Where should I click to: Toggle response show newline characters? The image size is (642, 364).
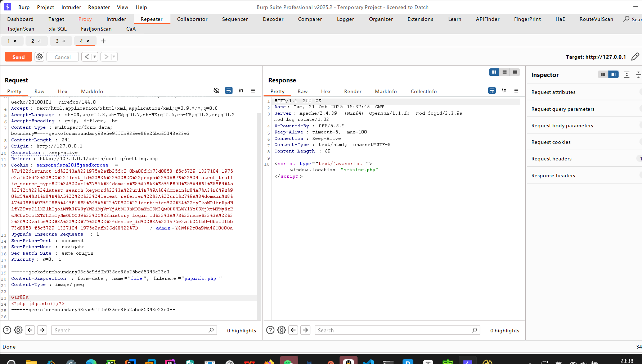[x=504, y=91]
